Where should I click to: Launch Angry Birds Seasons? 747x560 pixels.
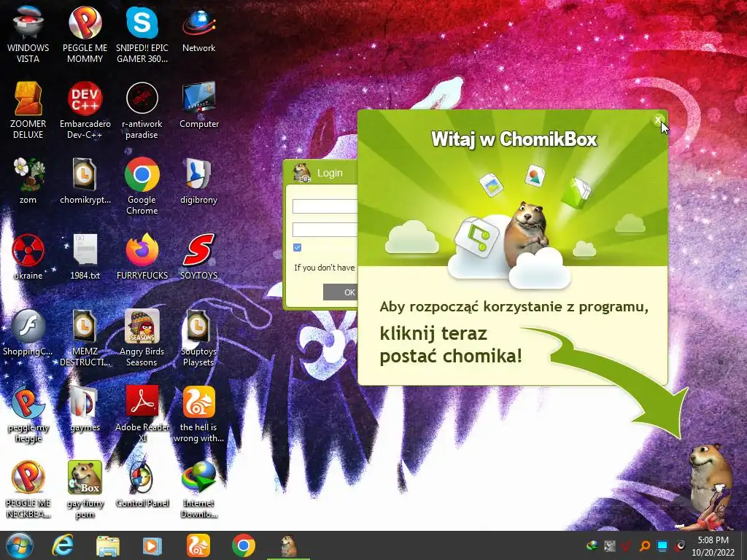[x=142, y=326]
